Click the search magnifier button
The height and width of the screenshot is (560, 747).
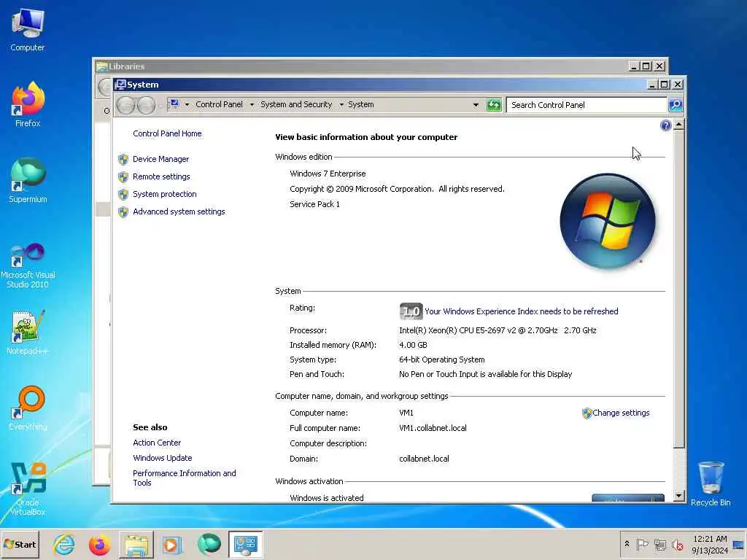point(676,105)
